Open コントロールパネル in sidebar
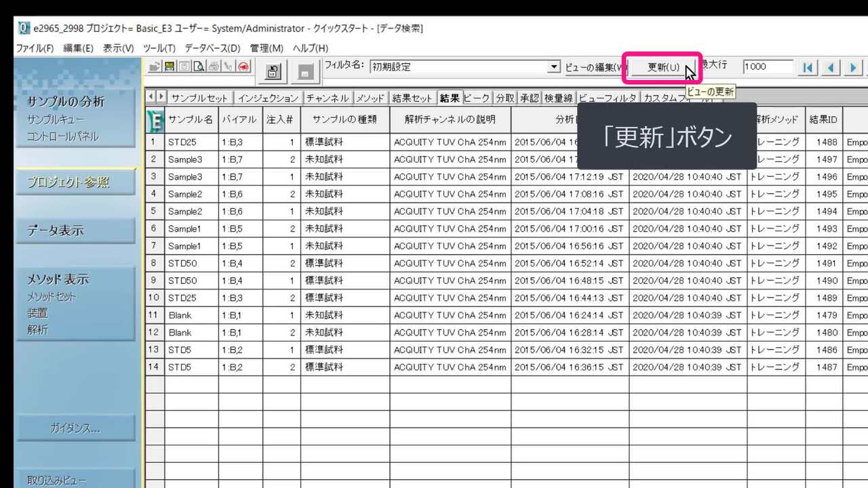Viewport: 868px width, 488px height. [63, 137]
